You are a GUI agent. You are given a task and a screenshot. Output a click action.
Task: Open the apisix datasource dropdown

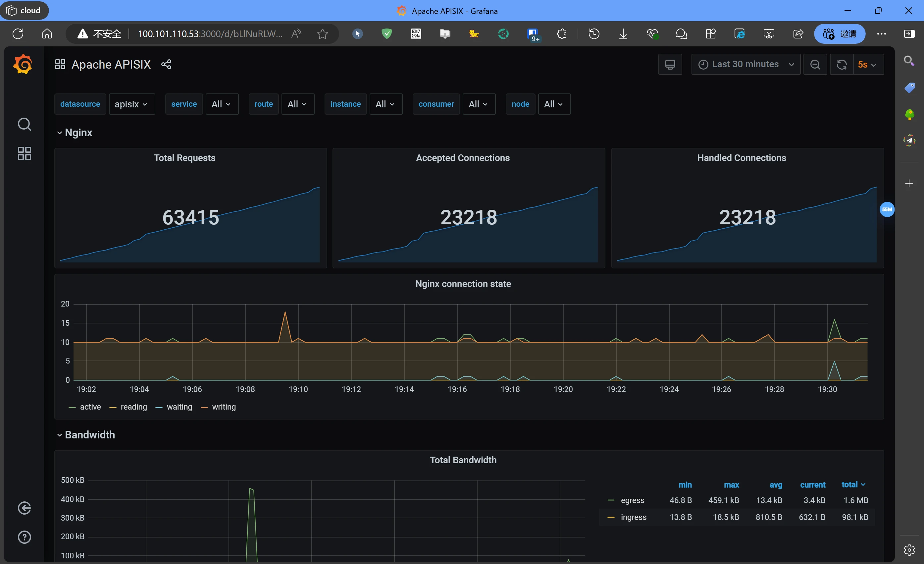pyautogui.click(x=131, y=104)
